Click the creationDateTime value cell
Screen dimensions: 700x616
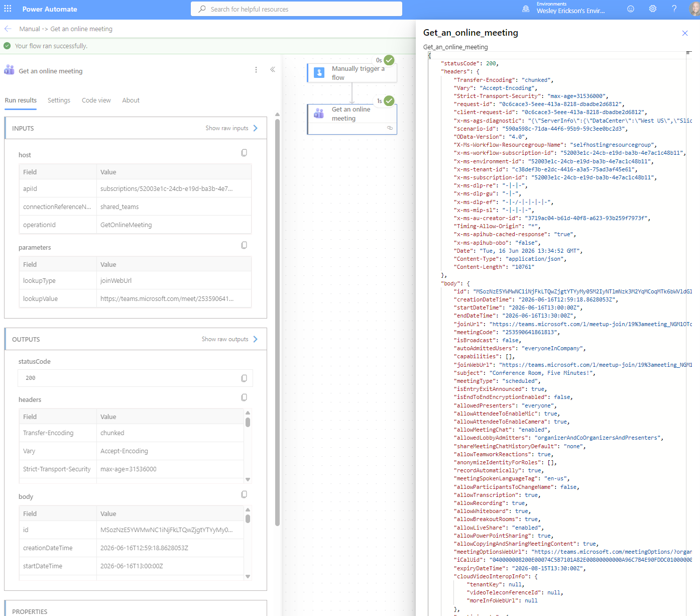pyautogui.click(x=170, y=548)
